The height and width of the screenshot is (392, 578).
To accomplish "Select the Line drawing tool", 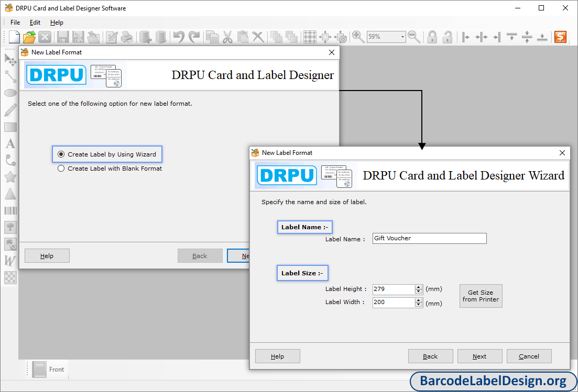I will pos(10,76).
